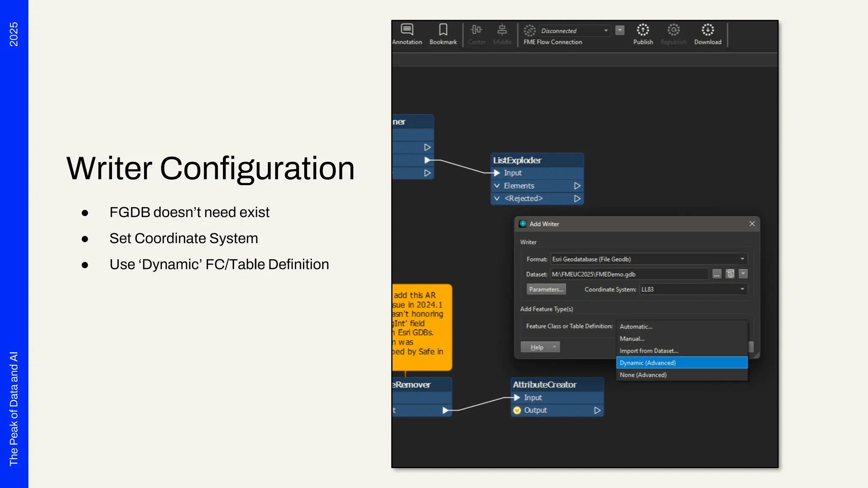Click the Publish to FME Flow icon
This screenshot has height=488, width=868.
pyautogui.click(x=643, y=30)
